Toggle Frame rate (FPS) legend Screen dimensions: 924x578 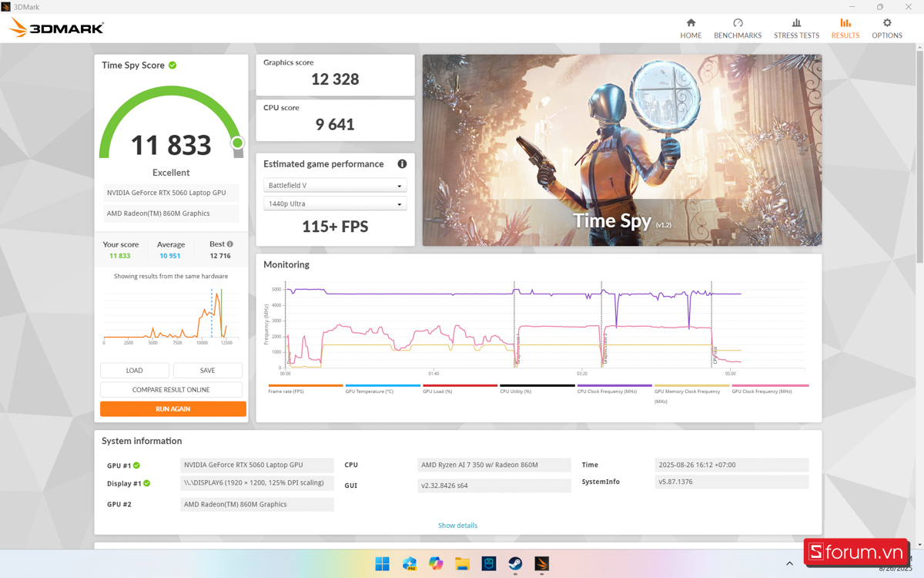[x=305, y=389]
